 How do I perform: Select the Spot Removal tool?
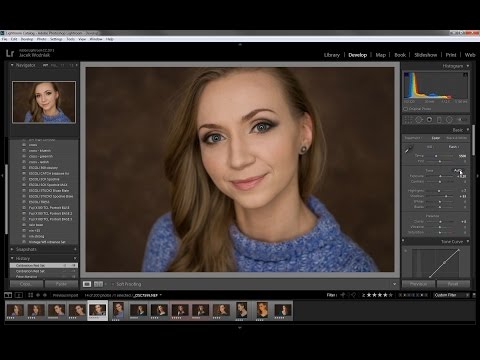419,120
